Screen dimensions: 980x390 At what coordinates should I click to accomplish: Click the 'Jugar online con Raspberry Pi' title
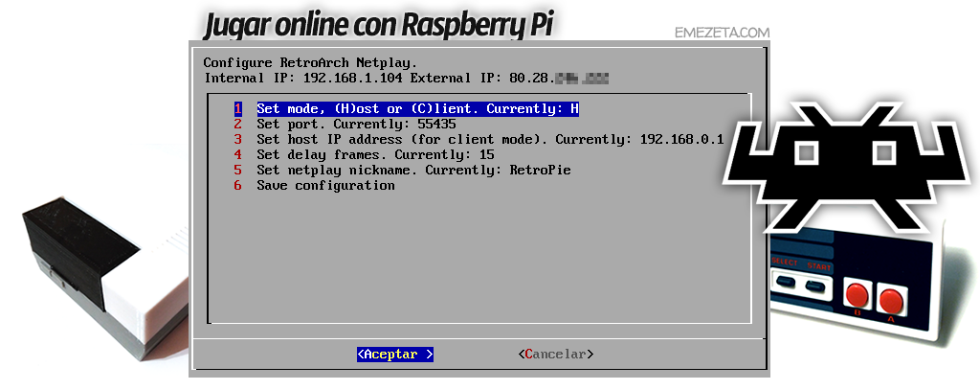tap(379, 24)
